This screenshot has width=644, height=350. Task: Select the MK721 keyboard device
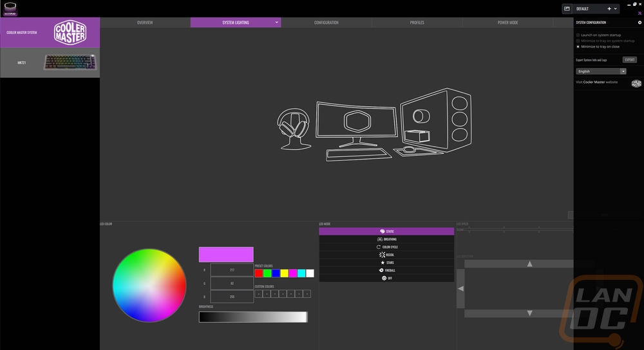[x=50, y=63]
